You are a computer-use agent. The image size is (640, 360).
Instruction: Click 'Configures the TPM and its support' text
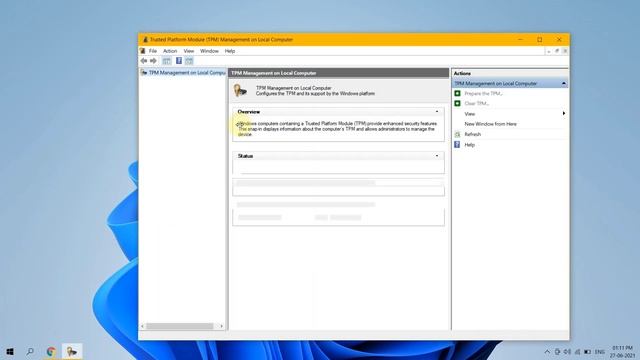pos(315,93)
